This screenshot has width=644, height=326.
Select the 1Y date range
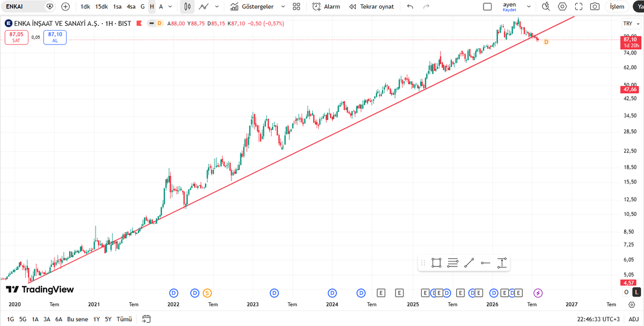click(x=97, y=318)
